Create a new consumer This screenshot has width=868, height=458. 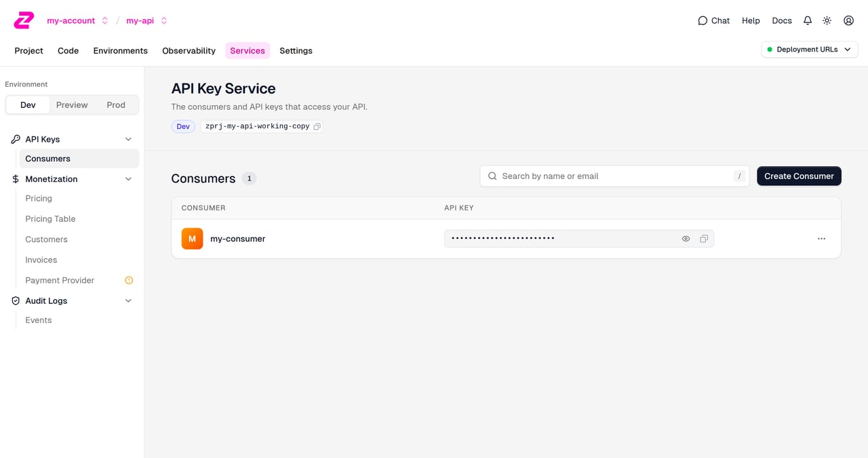pyautogui.click(x=799, y=176)
